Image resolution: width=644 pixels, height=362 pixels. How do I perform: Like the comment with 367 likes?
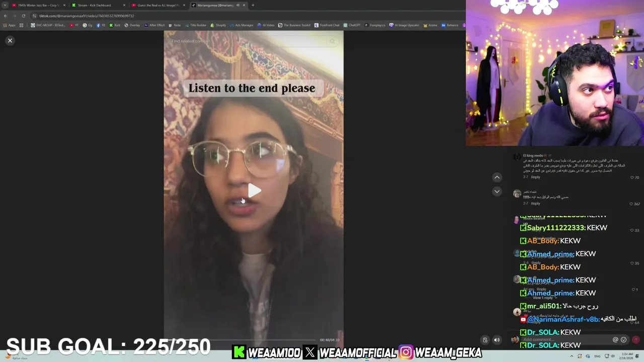click(x=631, y=204)
